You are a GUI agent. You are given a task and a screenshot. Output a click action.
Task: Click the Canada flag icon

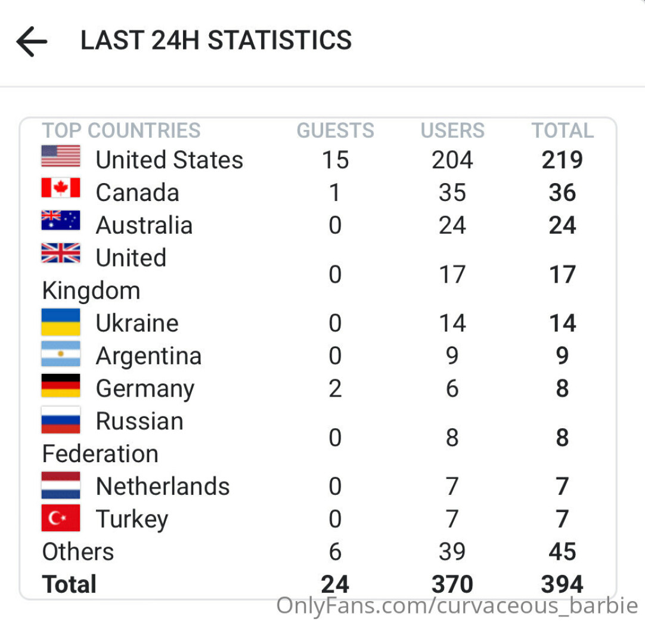pyautogui.click(x=61, y=188)
